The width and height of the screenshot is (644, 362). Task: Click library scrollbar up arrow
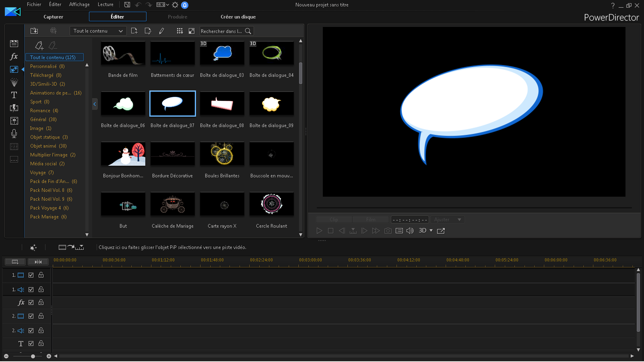301,41
